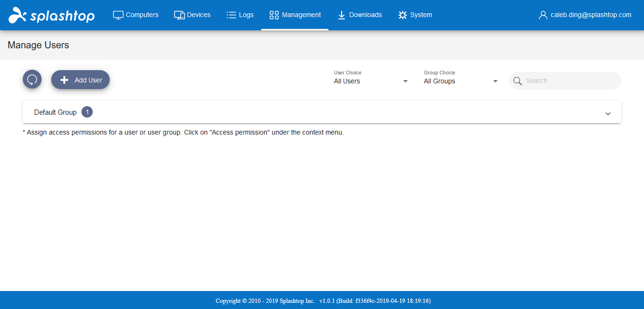
Task: Select the Management tab
Action: [295, 15]
